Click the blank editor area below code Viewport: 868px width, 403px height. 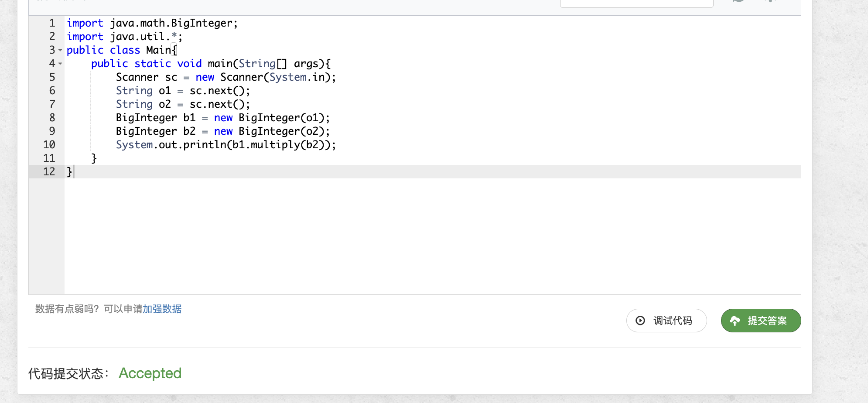tap(432, 236)
